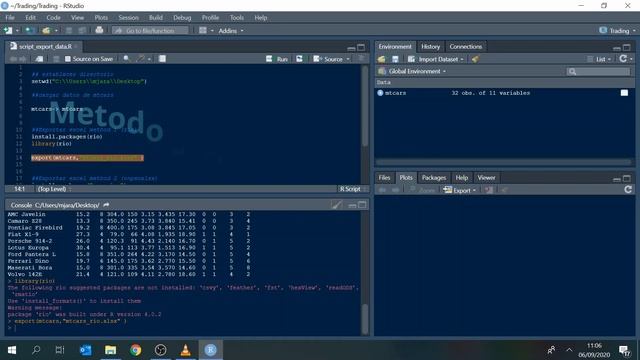Minimize the console pane
640x360 pixels.
(x=352, y=205)
